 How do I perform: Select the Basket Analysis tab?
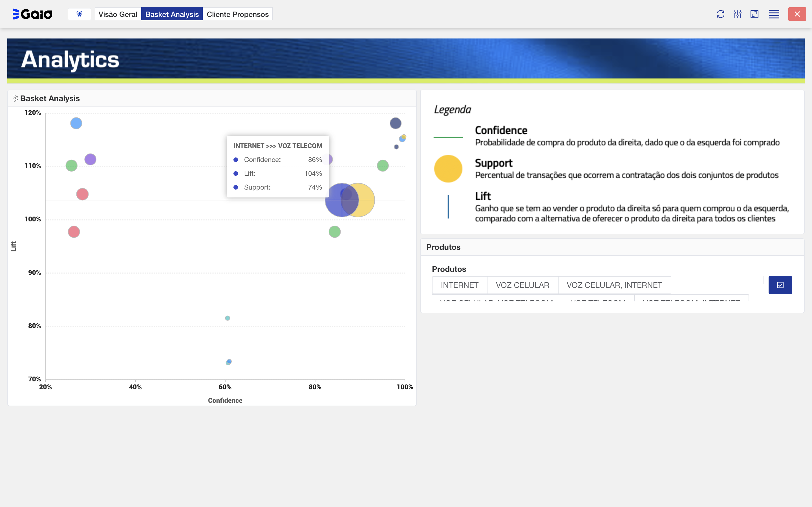coord(172,14)
